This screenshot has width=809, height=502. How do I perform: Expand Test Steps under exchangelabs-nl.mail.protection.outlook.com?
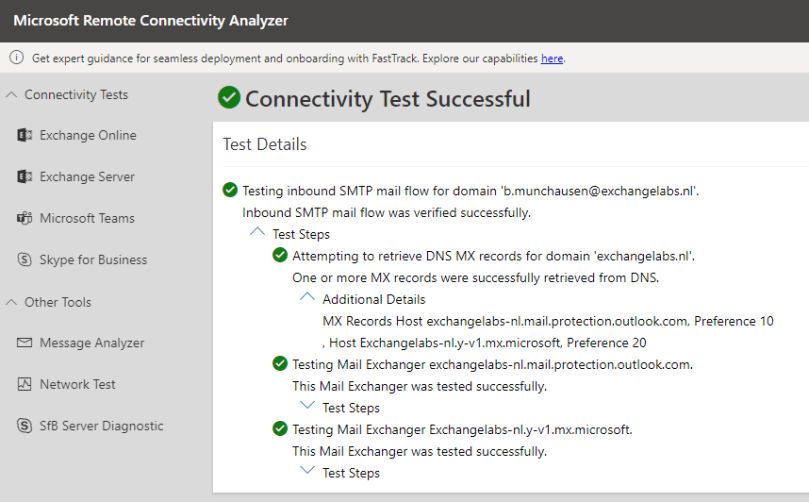[307, 407]
